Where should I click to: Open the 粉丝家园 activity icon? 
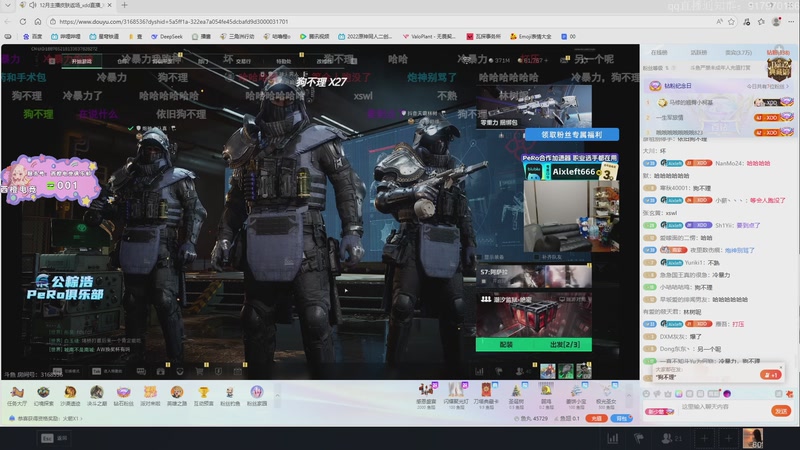pyautogui.click(x=257, y=395)
